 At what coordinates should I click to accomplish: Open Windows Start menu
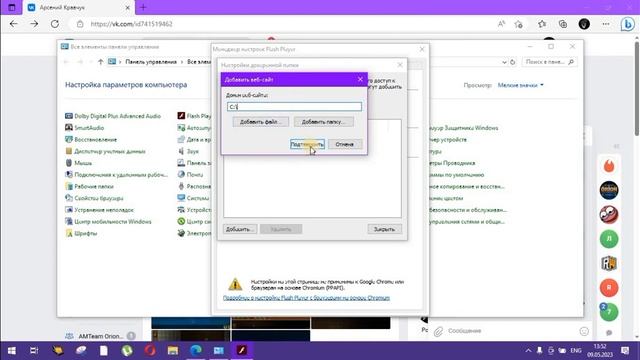coord(12,351)
